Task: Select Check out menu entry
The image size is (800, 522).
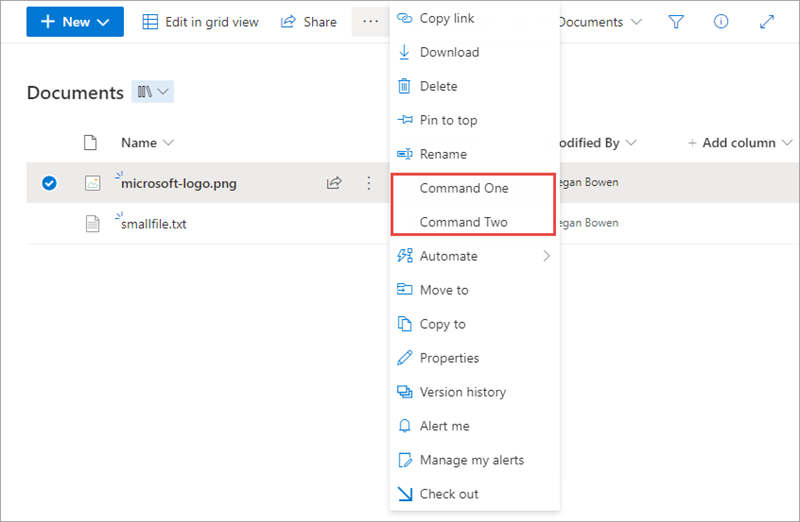Action: (474, 494)
